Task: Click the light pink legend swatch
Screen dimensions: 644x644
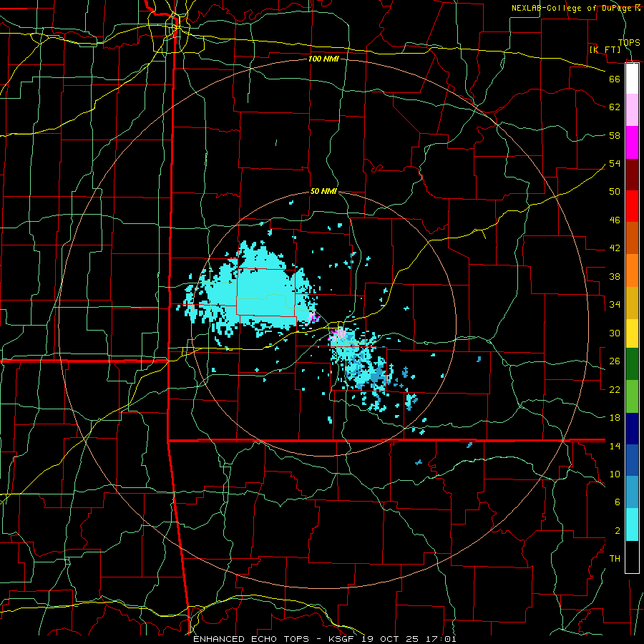Action: pyautogui.click(x=632, y=110)
